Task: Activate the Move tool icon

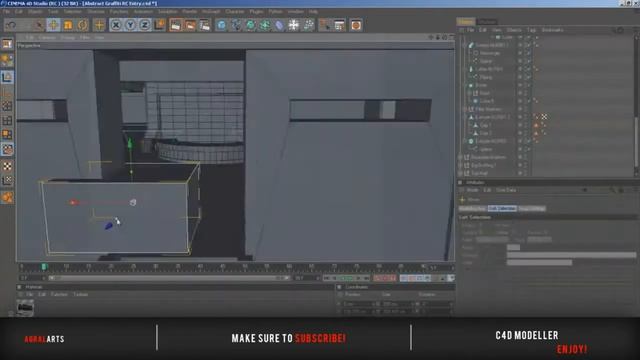Action: 53,25
